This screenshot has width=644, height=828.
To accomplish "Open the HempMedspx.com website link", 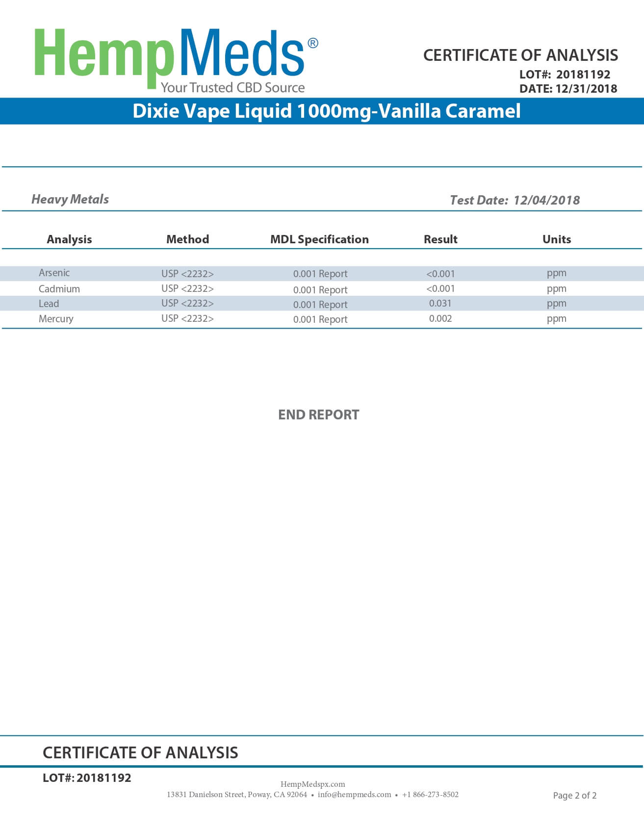I will point(312,784).
